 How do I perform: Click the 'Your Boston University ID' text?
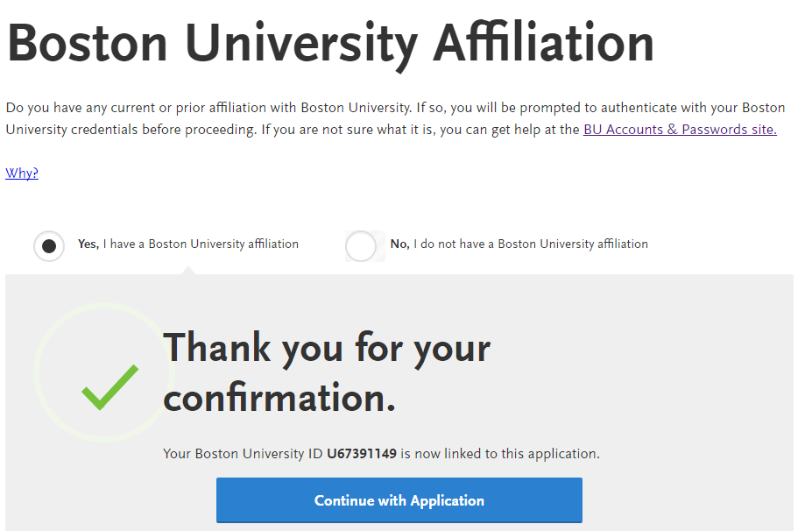click(x=243, y=454)
